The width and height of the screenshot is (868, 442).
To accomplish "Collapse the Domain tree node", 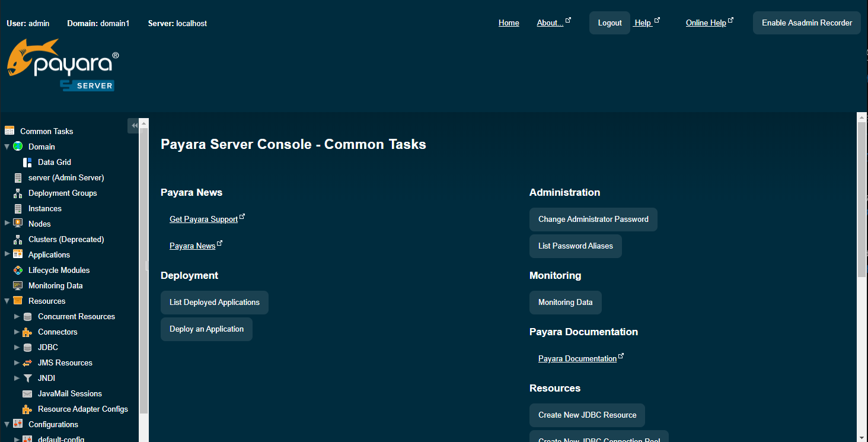I will point(7,147).
